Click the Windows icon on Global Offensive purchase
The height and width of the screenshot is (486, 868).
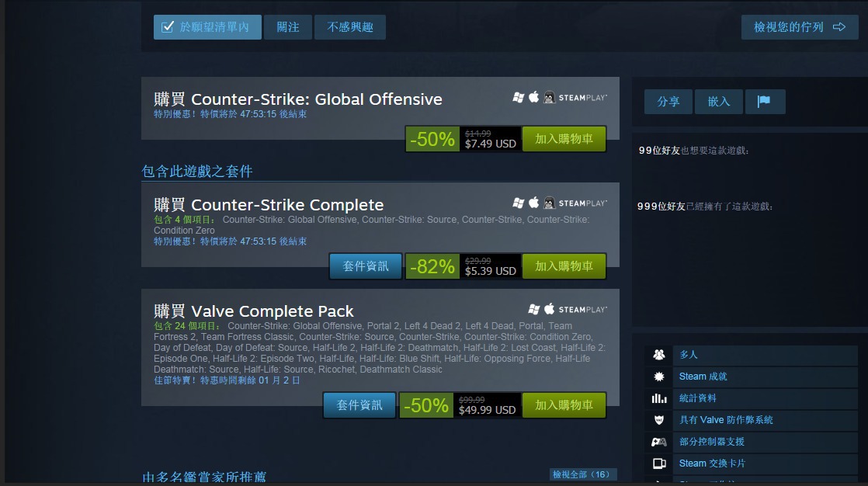tap(518, 97)
